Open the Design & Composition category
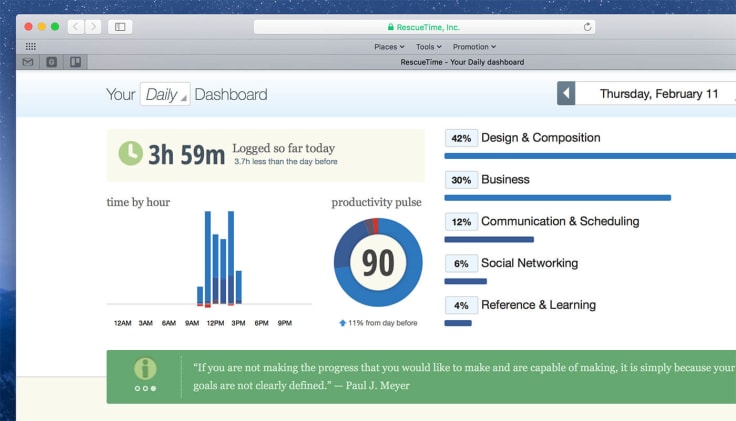The width and height of the screenshot is (736, 421). (x=541, y=138)
